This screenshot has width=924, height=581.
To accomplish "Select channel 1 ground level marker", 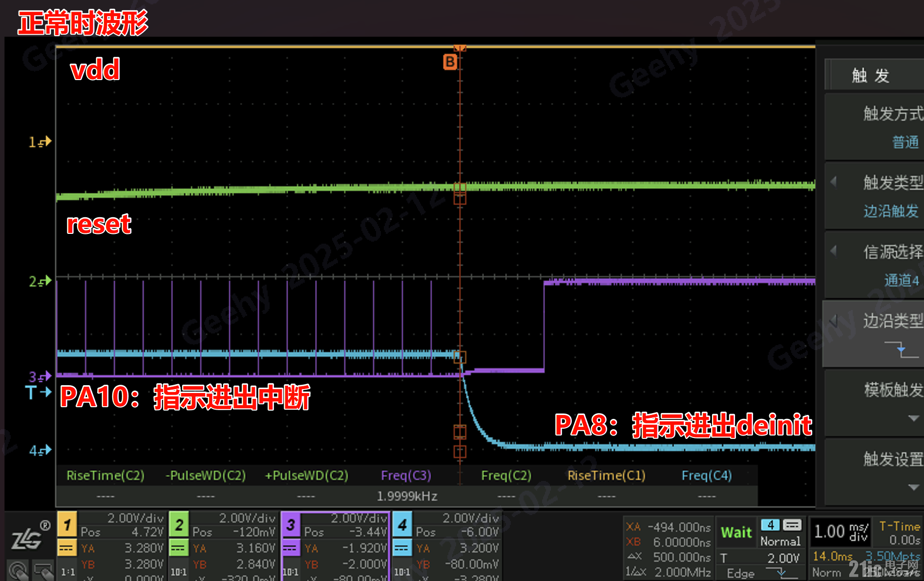I will [x=40, y=142].
